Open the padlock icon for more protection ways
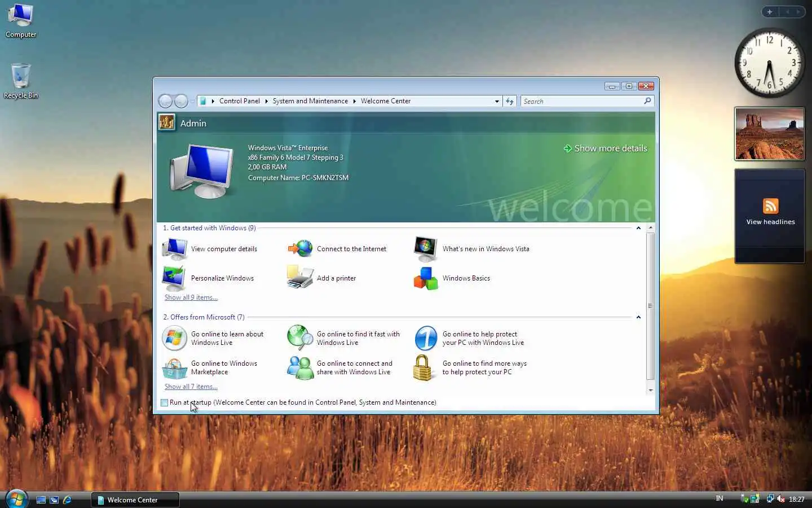This screenshot has height=508, width=812. click(422, 368)
